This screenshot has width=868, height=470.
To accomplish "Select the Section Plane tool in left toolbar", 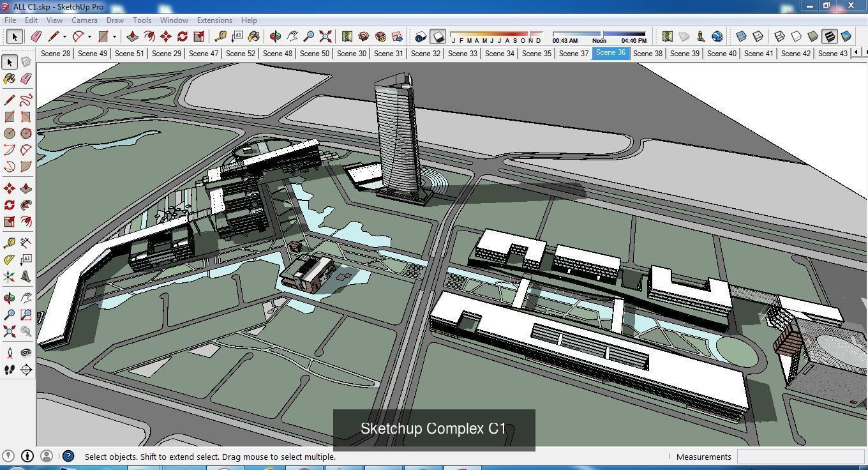I will coord(26,370).
